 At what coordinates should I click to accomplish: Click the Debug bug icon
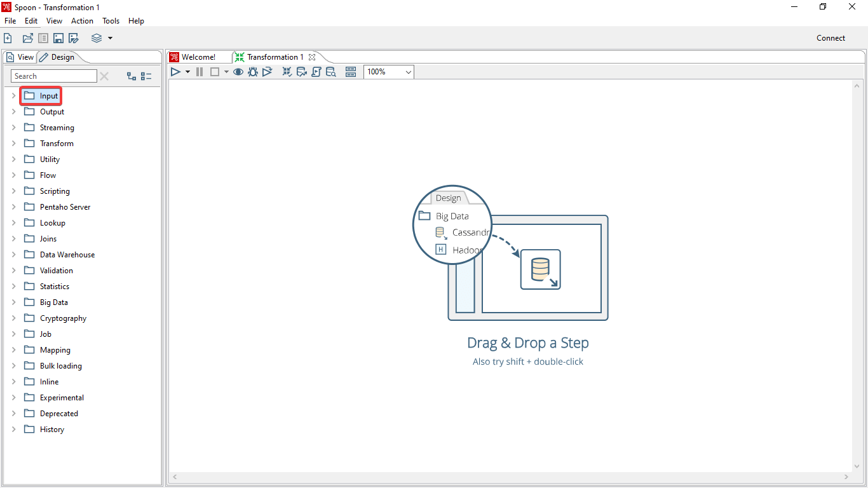click(x=253, y=72)
